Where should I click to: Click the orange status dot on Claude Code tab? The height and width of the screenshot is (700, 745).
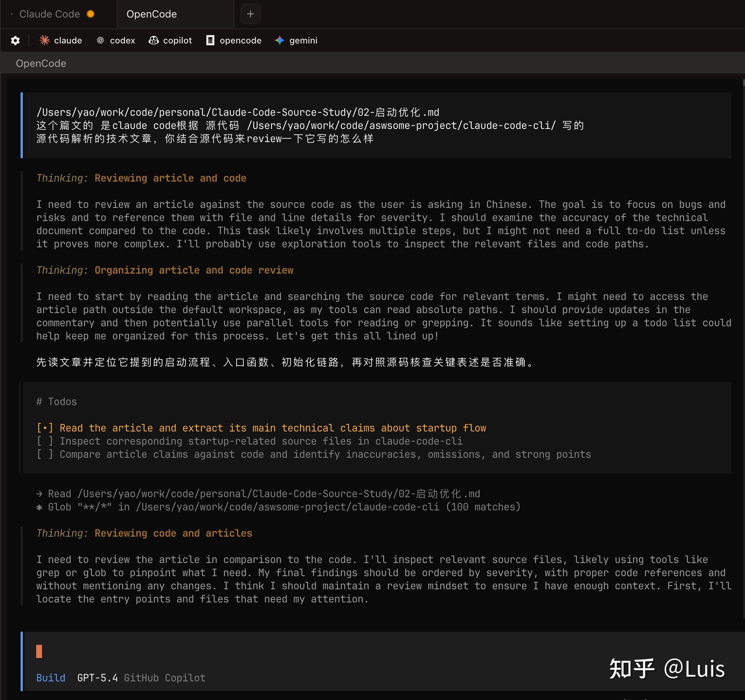(90, 14)
